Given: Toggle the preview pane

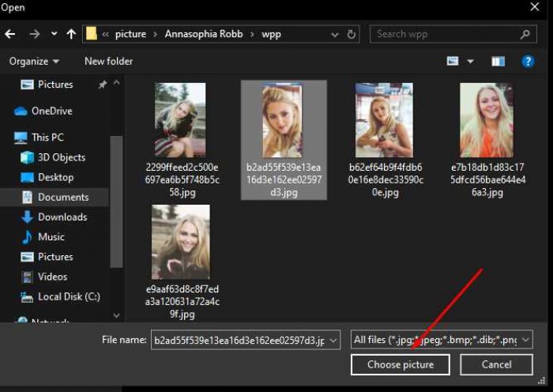Looking at the screenshot, I should click(x=498, y=62).
